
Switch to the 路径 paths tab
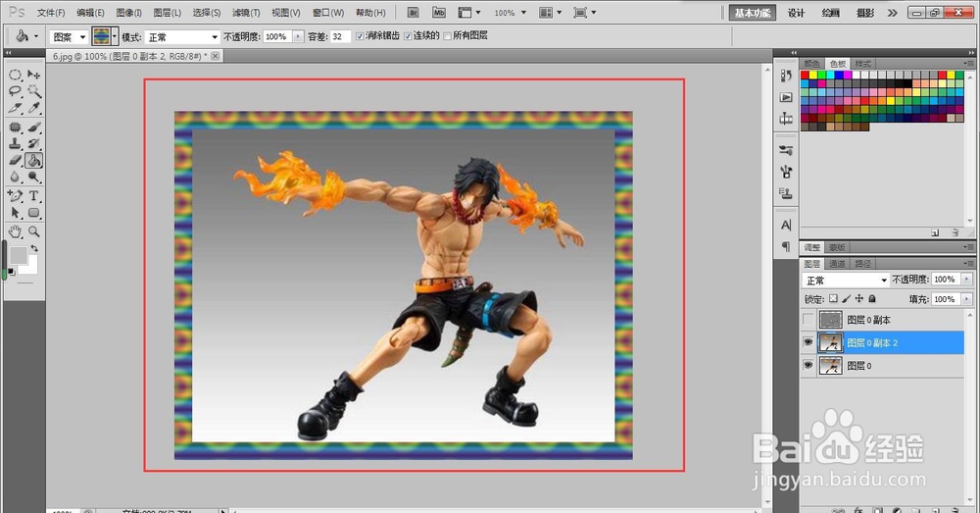click(863, 264)
